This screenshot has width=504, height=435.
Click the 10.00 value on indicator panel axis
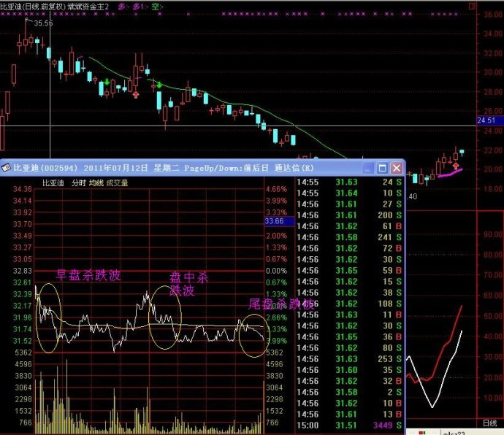[493, 398]
